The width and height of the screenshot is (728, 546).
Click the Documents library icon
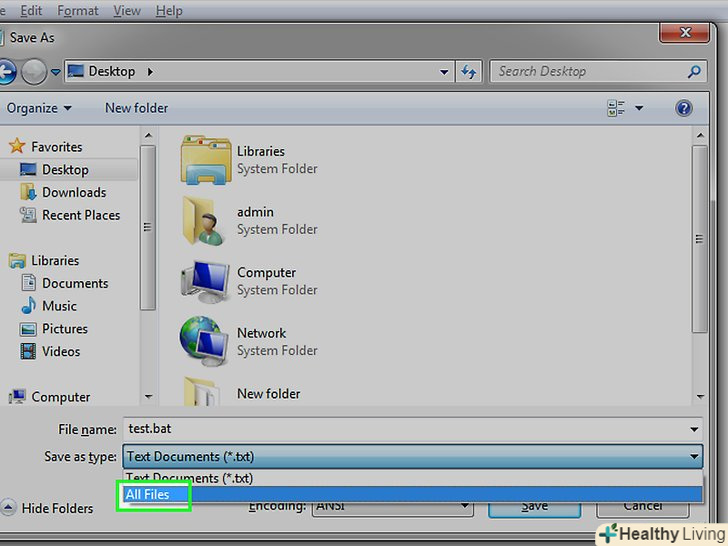click(28, 283)
